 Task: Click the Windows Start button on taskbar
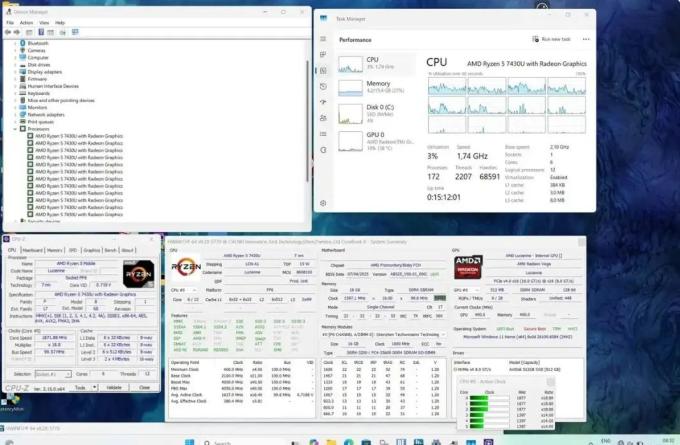point(190,442)
